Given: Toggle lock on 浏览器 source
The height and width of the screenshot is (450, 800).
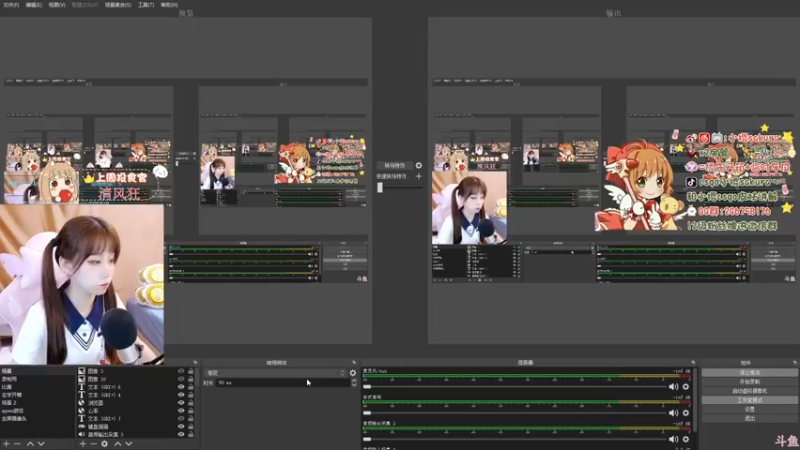Looking at the screenshot, I should point(191,403).
